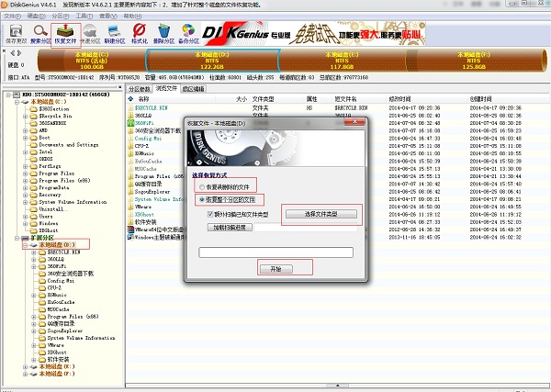This screenshot has height=392, width=551.
Task: Click the 搜索分区 (Search Partition) magnifier icon
Action: [40, 35]
